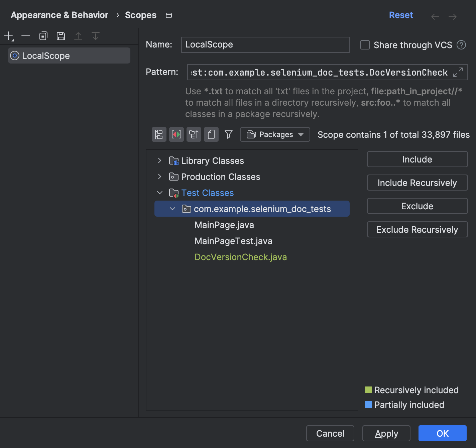Select LocalScope in the scopes list
The width and height of the screenshot is (476, 448).
coord(46,56)
